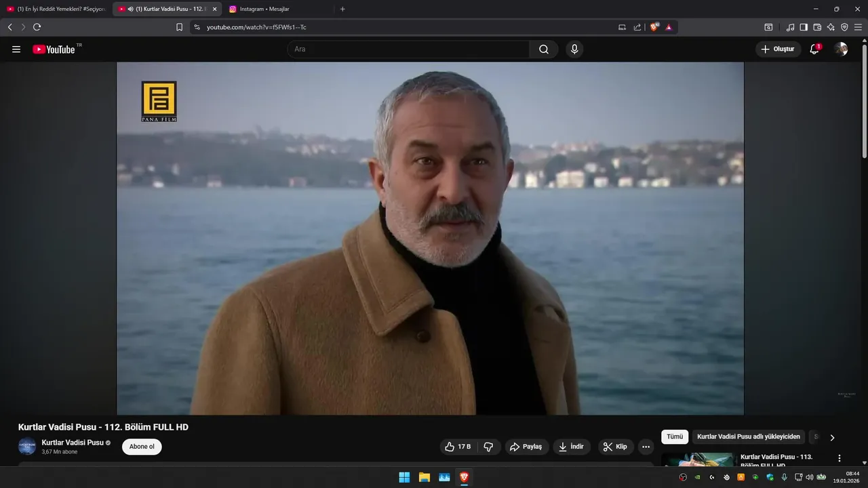Open tab search icon in toolbar
This screenshot has height=488, width=868.
[x=768, y=27]
